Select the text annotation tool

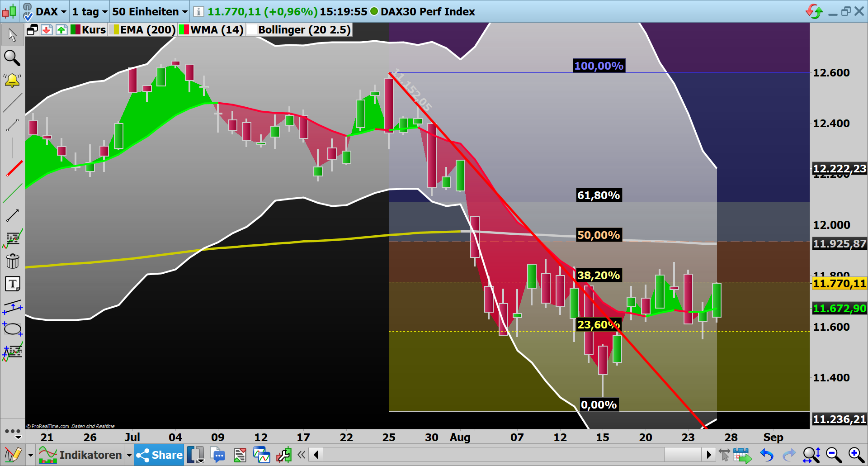coord(13,284)
